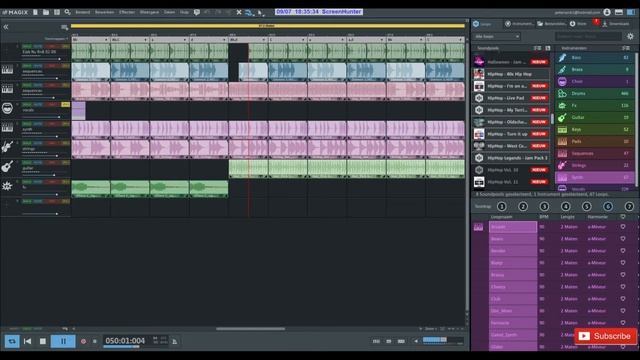Switch to the Instrumenten tab
Screen dimensions: 640x360
[x=519, y=24]
